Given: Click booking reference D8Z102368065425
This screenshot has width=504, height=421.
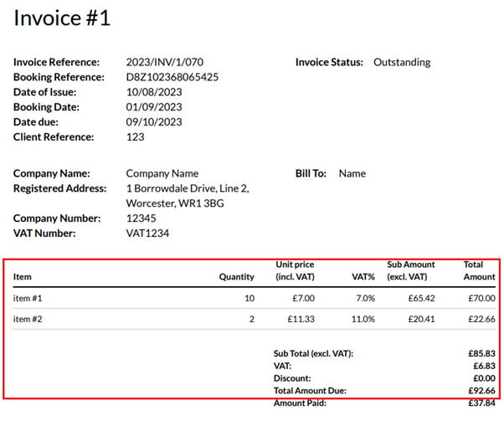Looking at the screenshot, I should click(x=172, y=77).
